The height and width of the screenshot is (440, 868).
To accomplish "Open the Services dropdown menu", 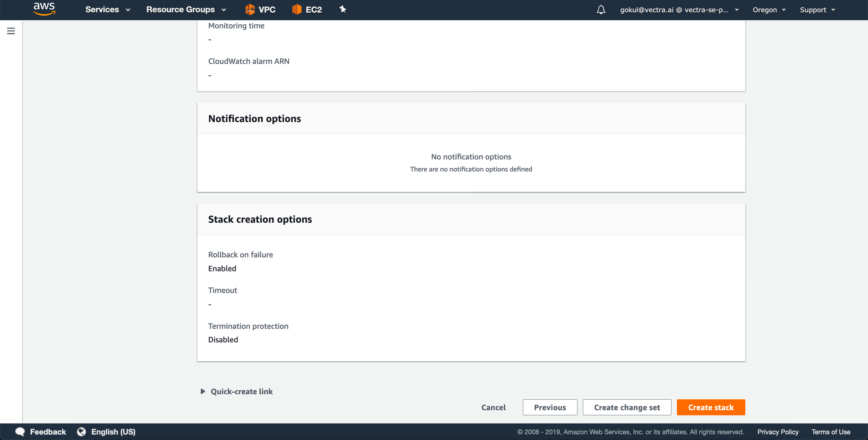I will (x=107, y=10).
